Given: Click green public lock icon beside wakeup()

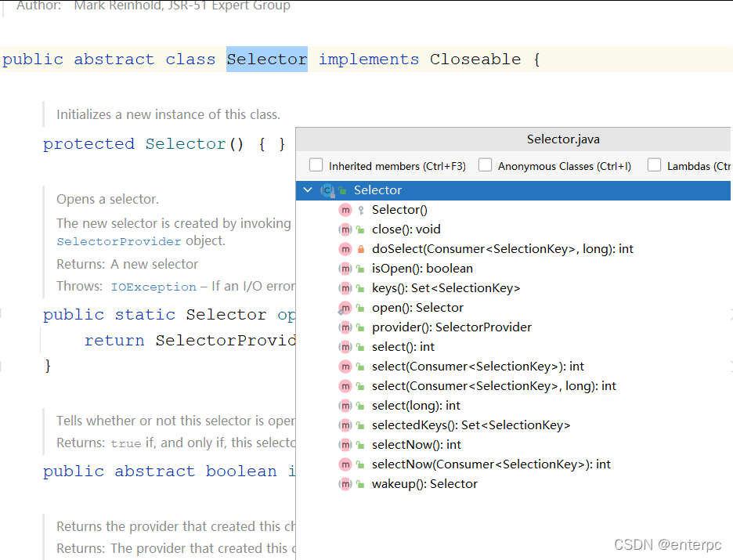Looking at the screenshot, I should pyautogui.click(x=360, y=484).
